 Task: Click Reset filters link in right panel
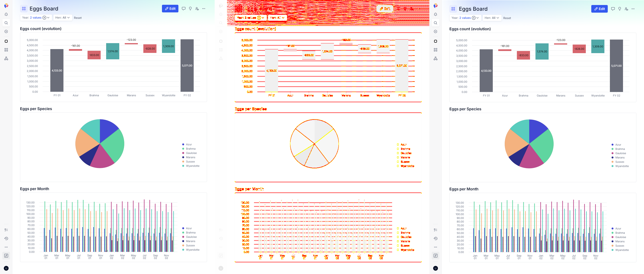[507, 18]
